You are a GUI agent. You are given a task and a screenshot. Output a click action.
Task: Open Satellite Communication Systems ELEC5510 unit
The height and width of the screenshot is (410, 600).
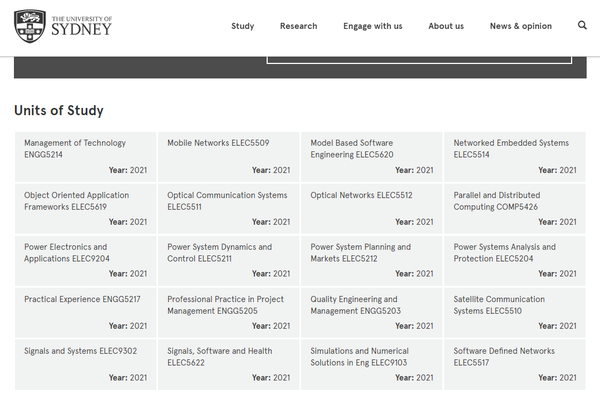click(x=515, y=313)
